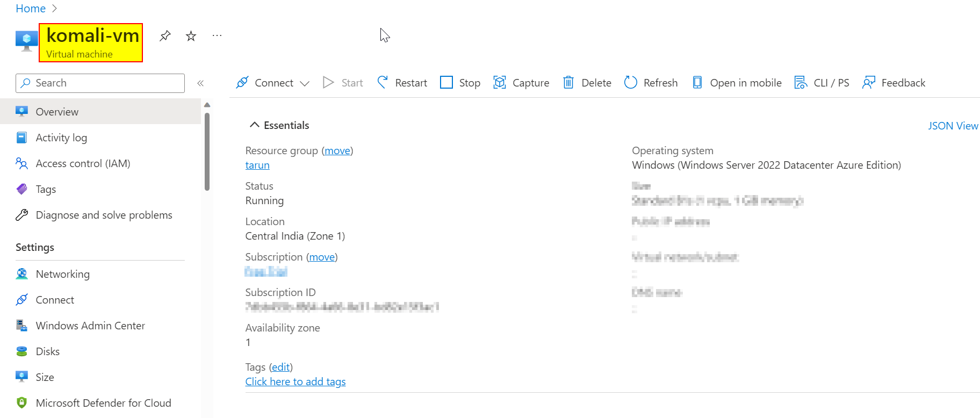Send Feedback from toolbar

894,83
